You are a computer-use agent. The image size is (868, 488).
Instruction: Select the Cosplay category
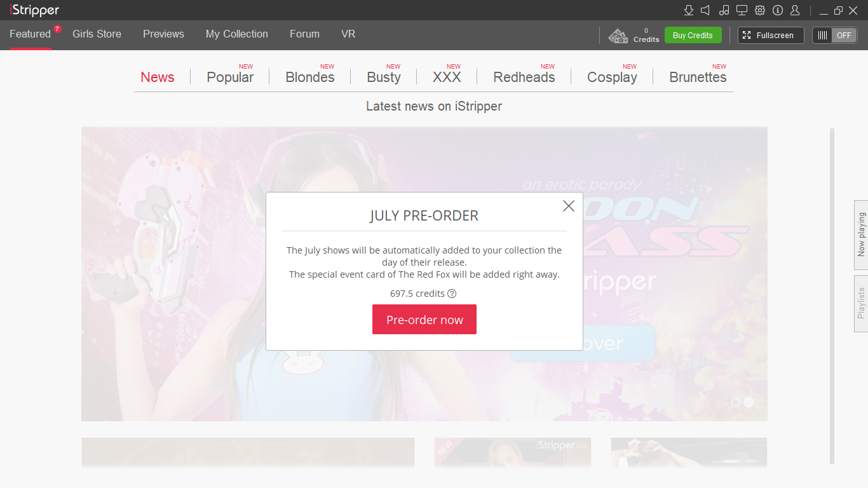612,78
